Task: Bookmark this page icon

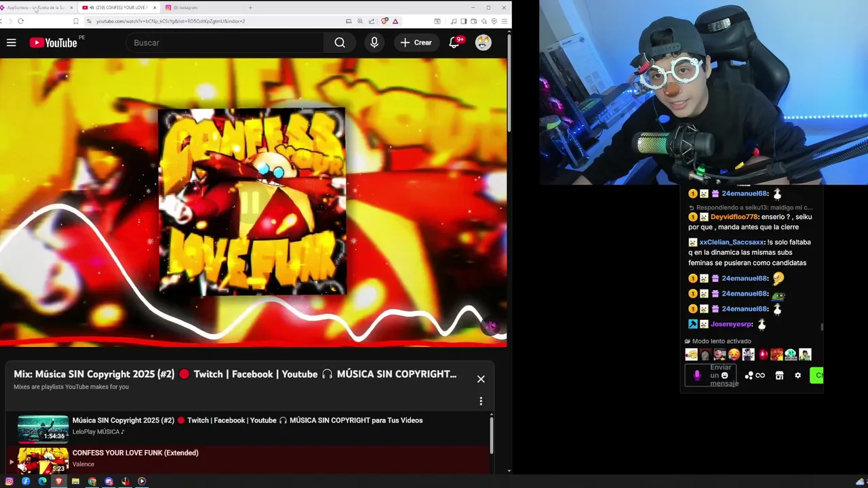Action: click(x=75, y=21)
